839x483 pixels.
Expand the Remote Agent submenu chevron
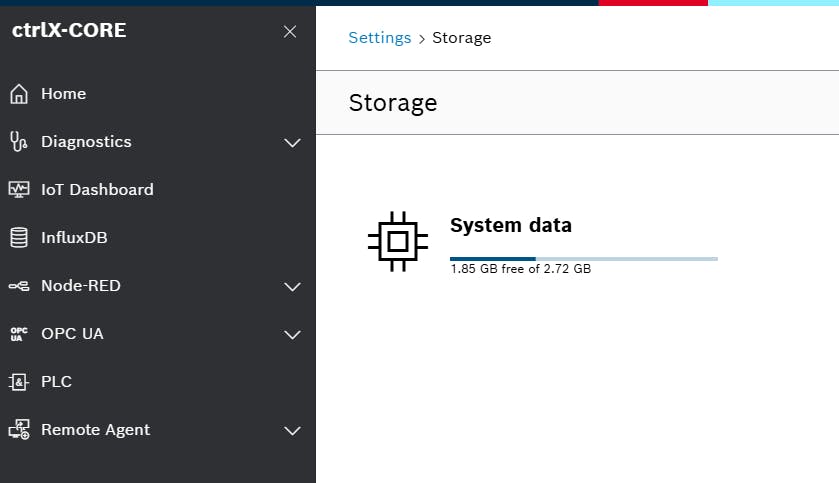click(x=292, y=431)
